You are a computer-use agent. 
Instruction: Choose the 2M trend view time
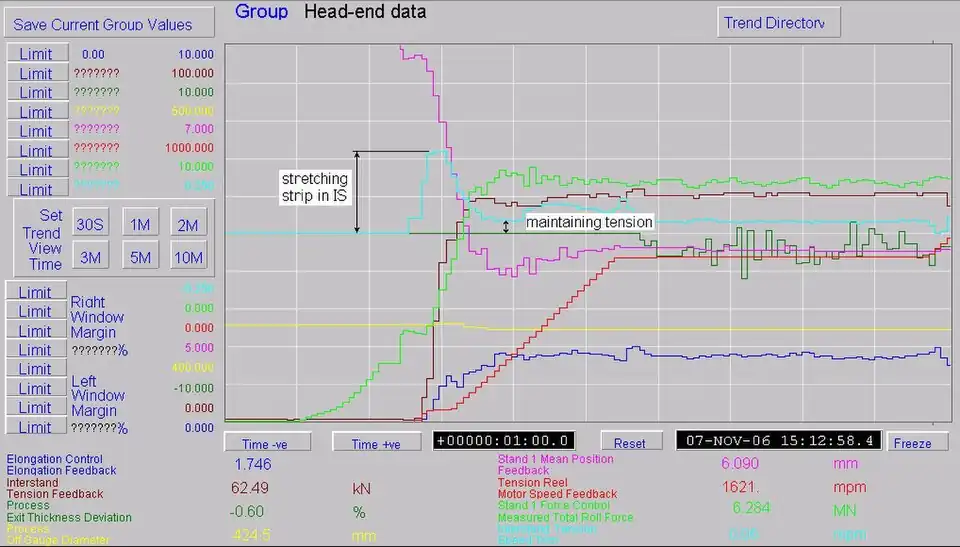(x=188, y=224)
